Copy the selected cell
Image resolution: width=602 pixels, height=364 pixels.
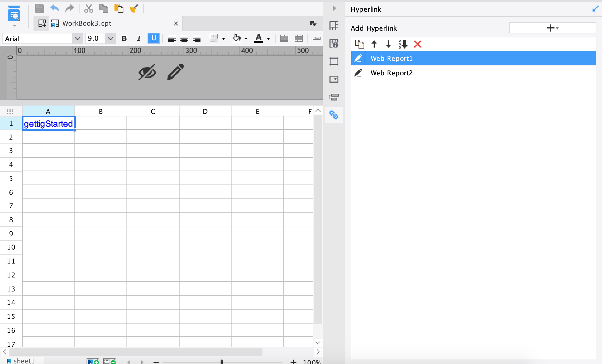tap(104, 9)
